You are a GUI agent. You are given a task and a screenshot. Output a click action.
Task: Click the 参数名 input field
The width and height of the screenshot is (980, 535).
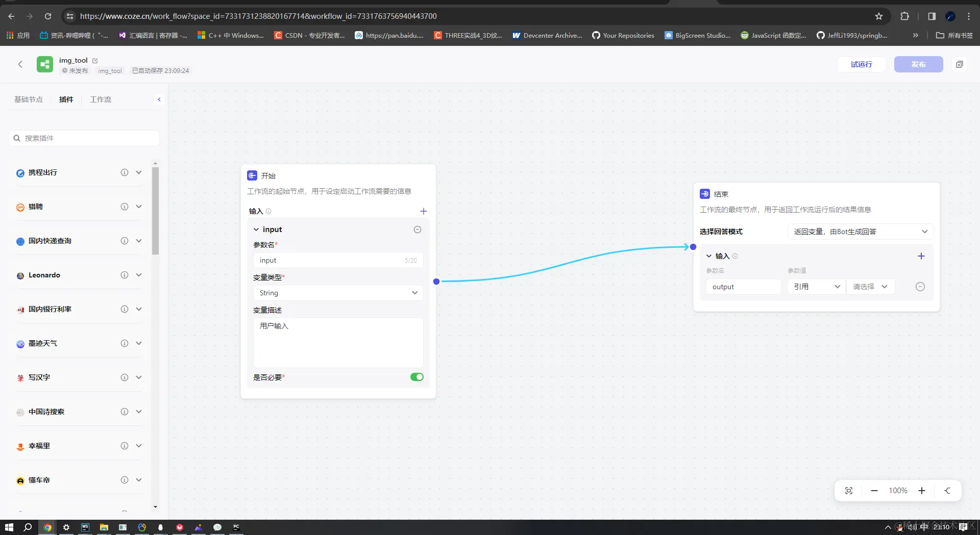(338, 260)
